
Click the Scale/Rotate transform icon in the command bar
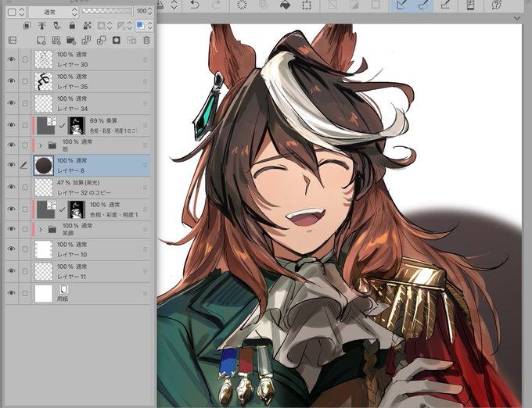pos(307,5)
